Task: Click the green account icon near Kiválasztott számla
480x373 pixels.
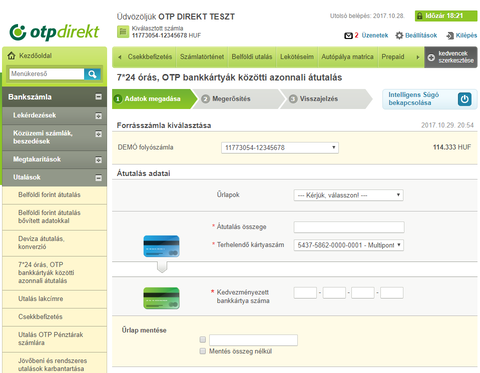Action: (123, 32)
